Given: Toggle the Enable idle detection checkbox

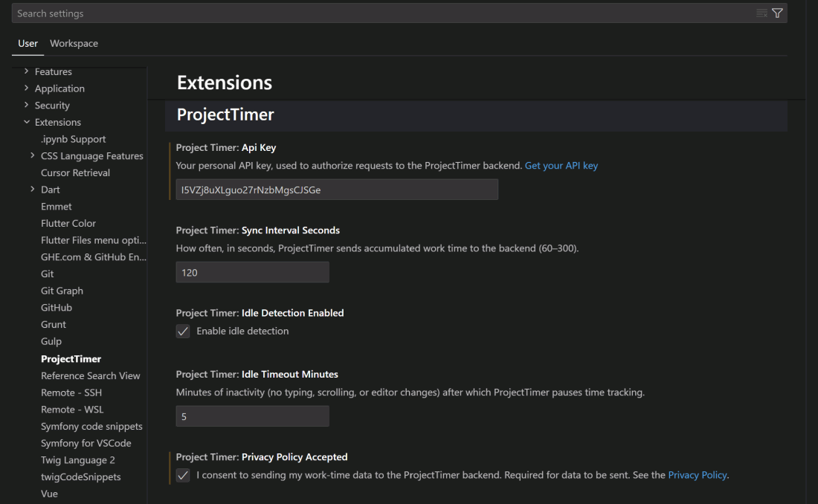Looking at the screenshot, I should click(183, 331).
